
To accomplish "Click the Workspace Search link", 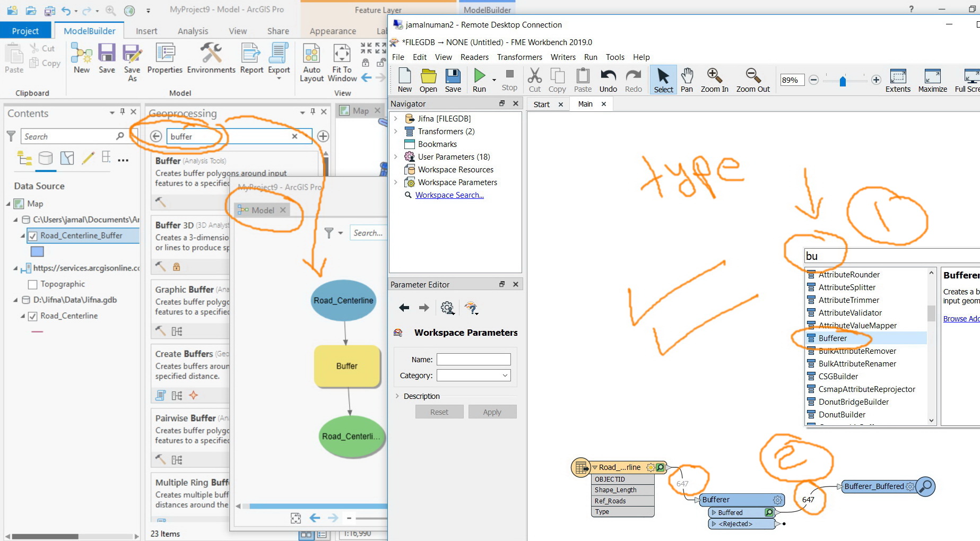I will pyautogui.click(x=449, y=195).
